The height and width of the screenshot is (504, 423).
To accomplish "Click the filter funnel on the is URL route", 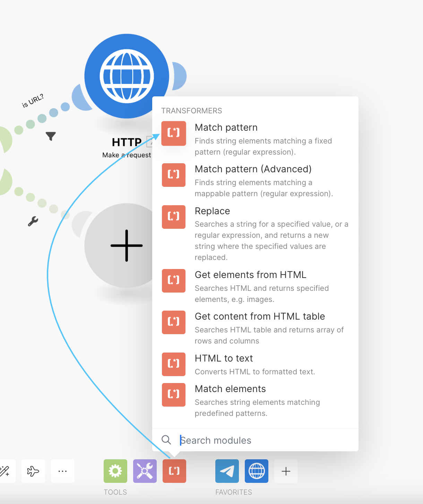I will point(51,136).
